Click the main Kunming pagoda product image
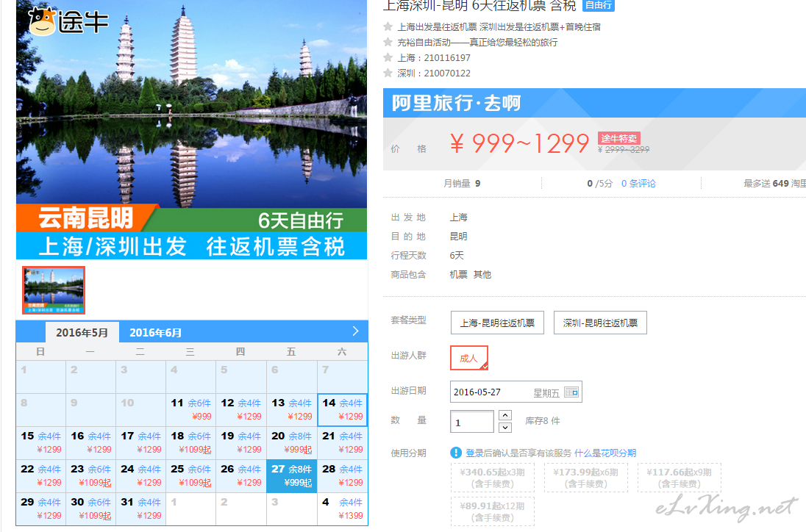806x532 pixels. (191, 129)
